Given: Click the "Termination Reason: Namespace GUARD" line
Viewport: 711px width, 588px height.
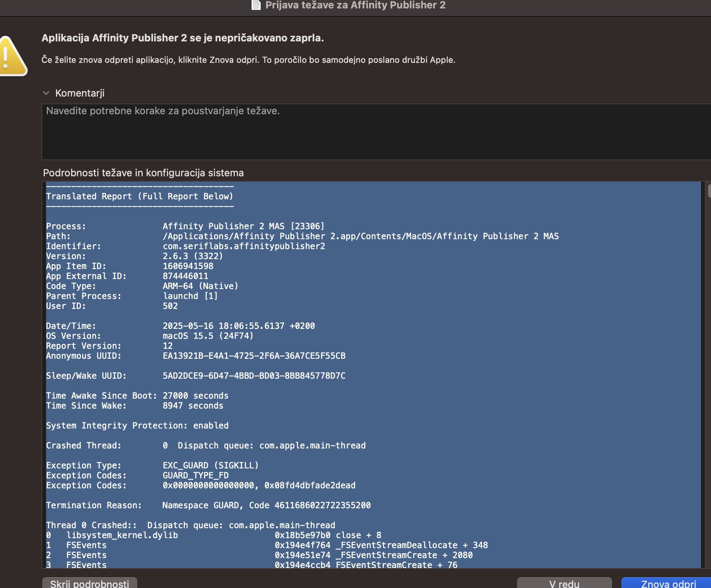Looking at the screenshot, I should (208, 505).
